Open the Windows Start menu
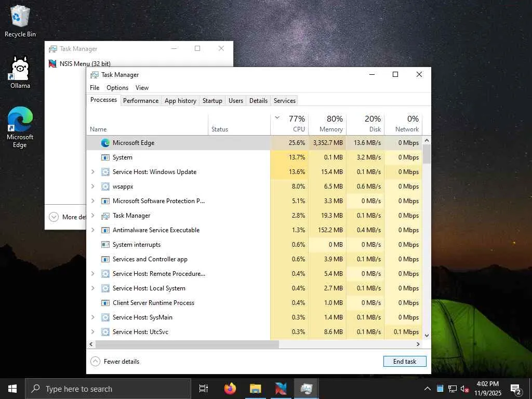532x399 pixels. tap(12, 389)
